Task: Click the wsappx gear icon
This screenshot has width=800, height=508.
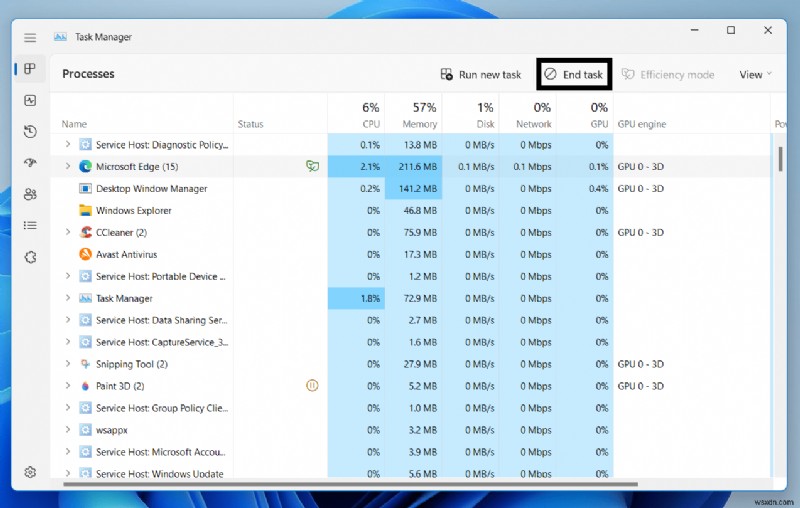Action: coord(85,429)
